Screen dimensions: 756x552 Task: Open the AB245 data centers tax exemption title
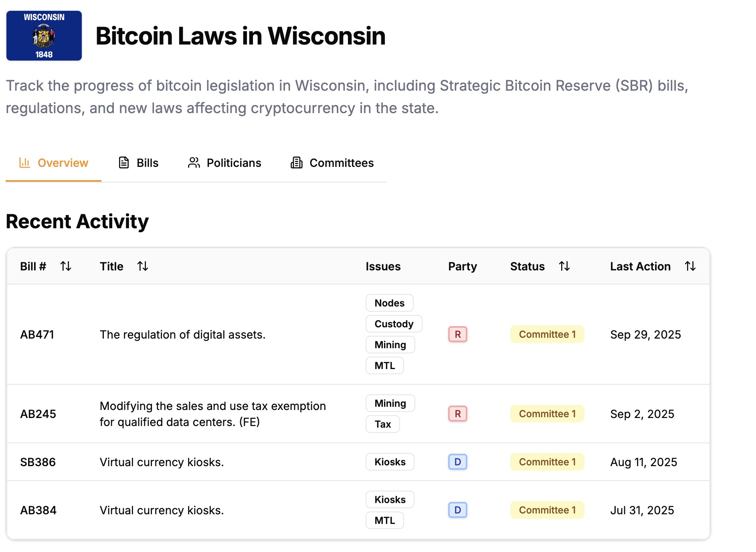click(x=212, y=414)
